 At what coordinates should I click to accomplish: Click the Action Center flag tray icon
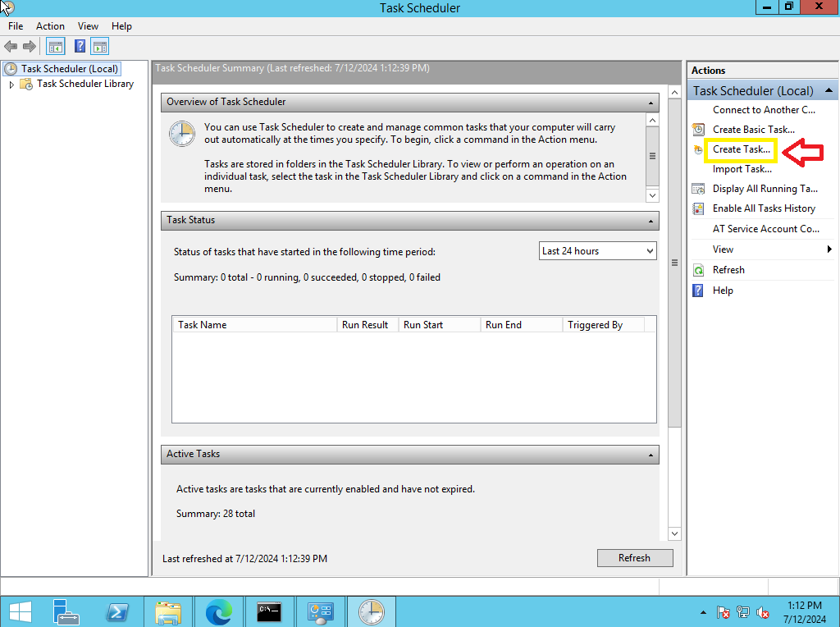(x=723, y=612)
